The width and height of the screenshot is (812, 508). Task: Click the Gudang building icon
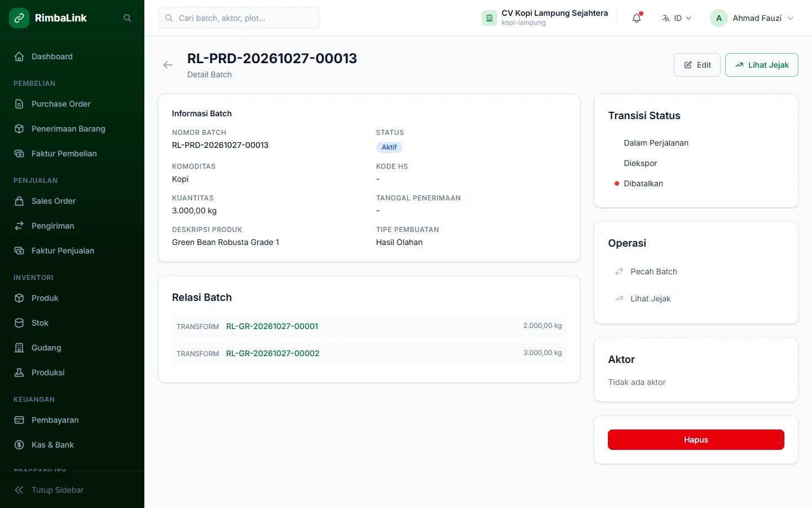tap(19, 348)
